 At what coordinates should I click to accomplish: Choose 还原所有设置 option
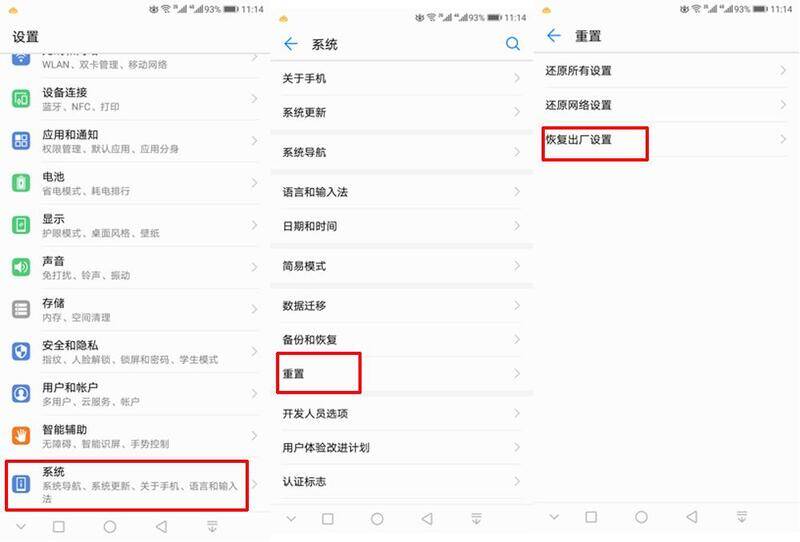666,70
